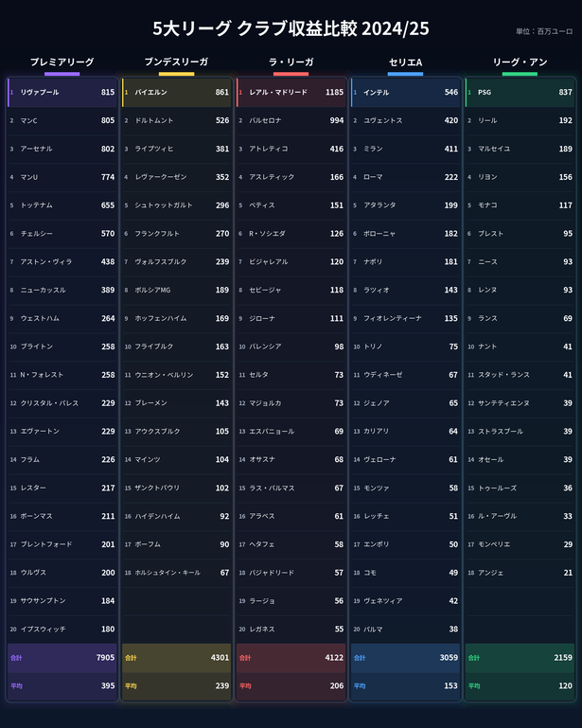Viewport: 582px width, 728px height.
Task: Click the La Liga 合計 value 4122
Action: [x=334, y=657]
